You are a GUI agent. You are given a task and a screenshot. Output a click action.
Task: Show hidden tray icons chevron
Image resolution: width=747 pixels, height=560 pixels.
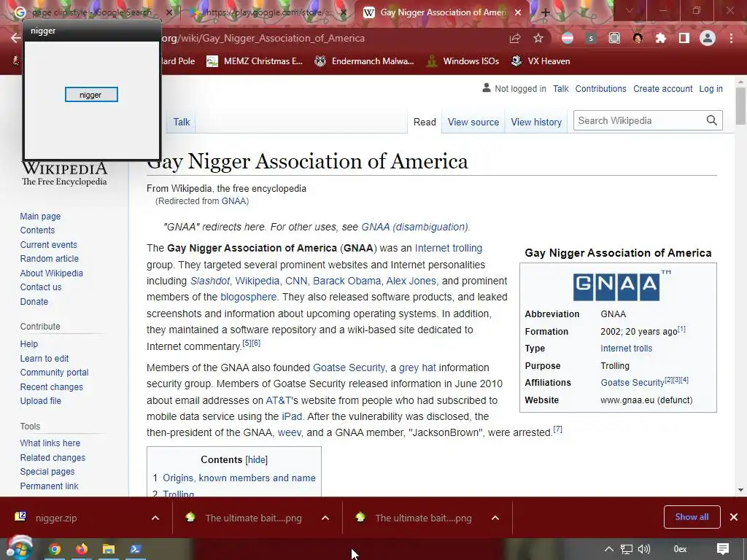(609, 549)
